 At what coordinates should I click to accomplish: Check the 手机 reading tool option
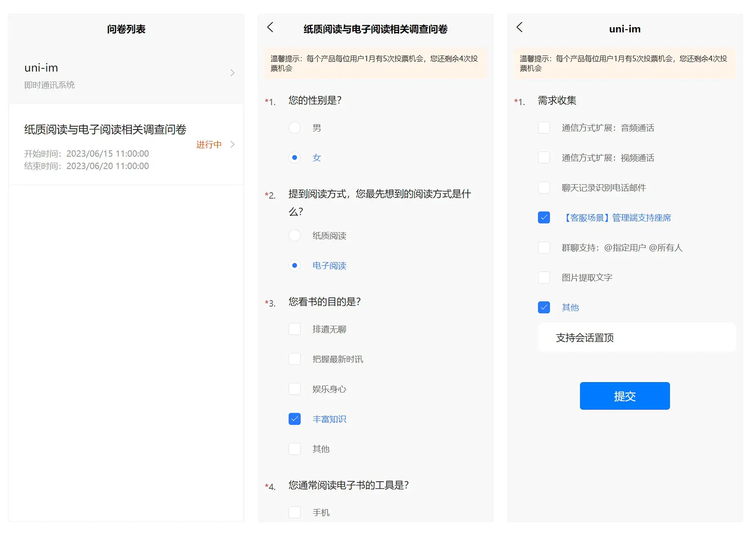point(295,512)
